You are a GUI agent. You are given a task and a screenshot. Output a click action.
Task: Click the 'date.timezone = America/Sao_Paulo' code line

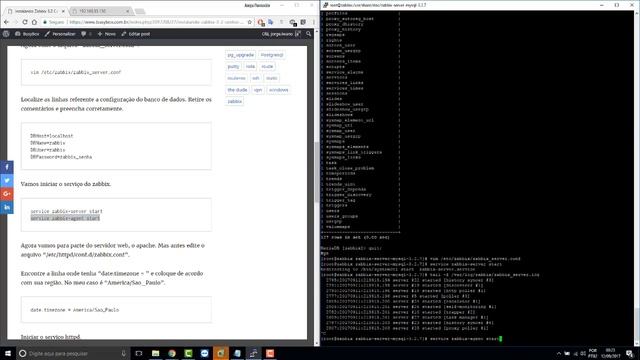75,310
